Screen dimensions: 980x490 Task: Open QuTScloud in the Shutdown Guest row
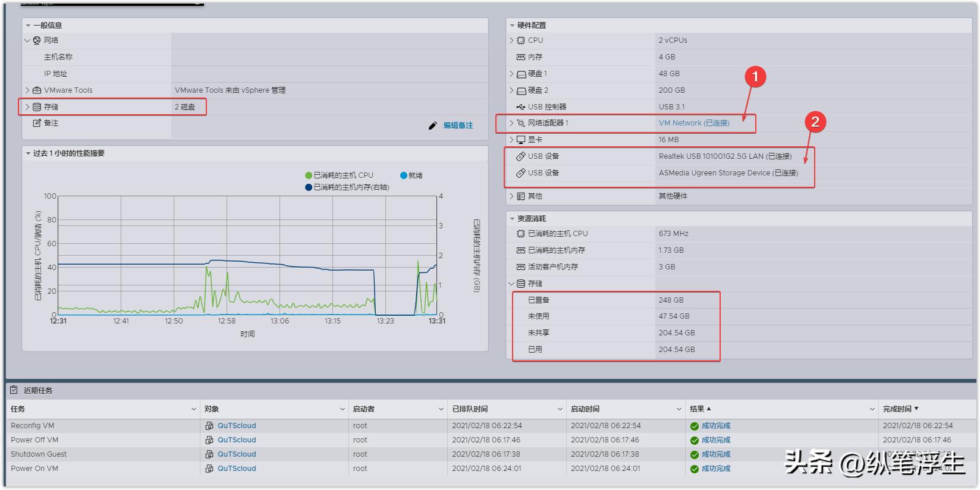237,454
